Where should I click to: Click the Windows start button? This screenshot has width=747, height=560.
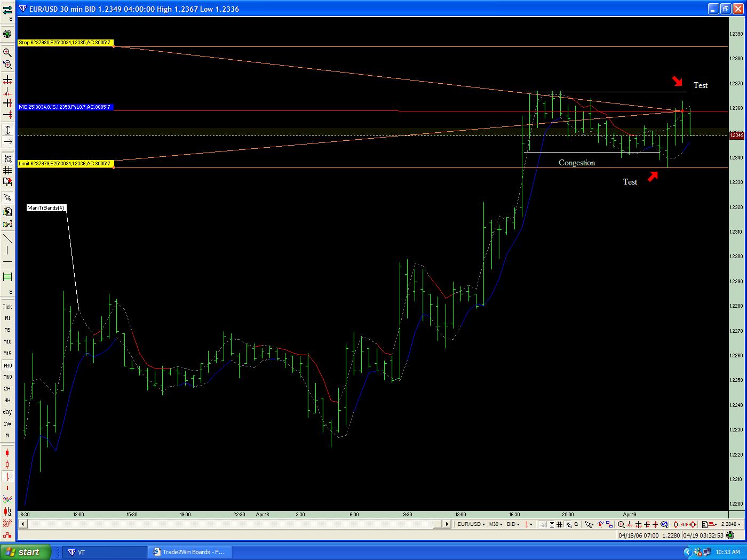click(x=26, y=552)
